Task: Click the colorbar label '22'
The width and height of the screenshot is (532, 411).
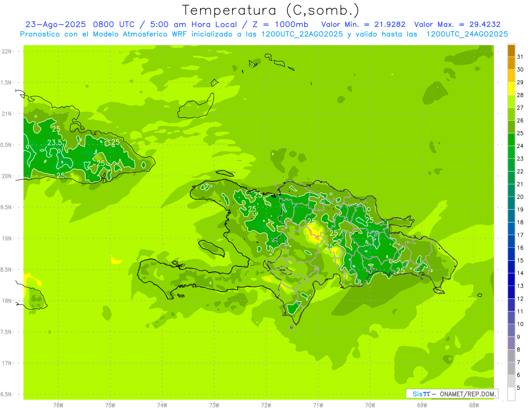Action: [x=520, y=171]
